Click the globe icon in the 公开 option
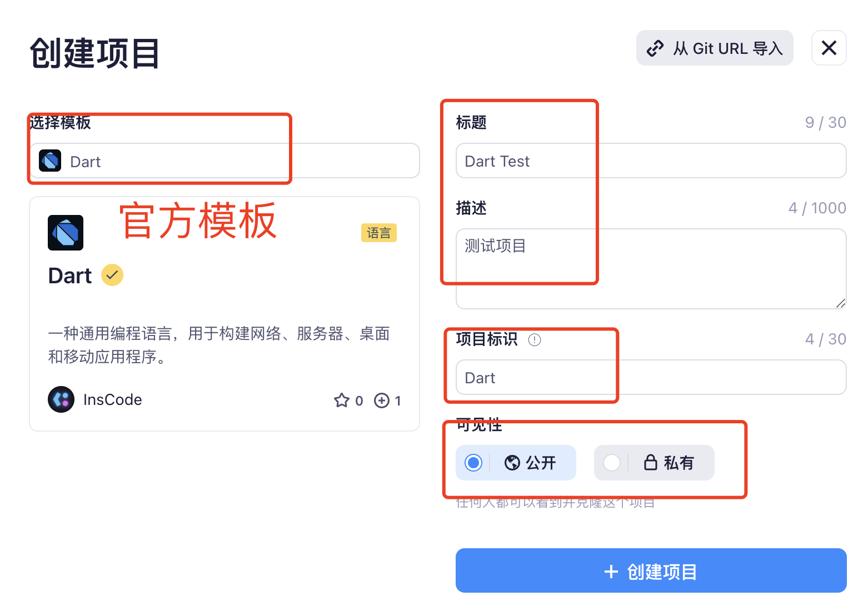This screenshot has height=611, width=868. (x=512, y=463)
